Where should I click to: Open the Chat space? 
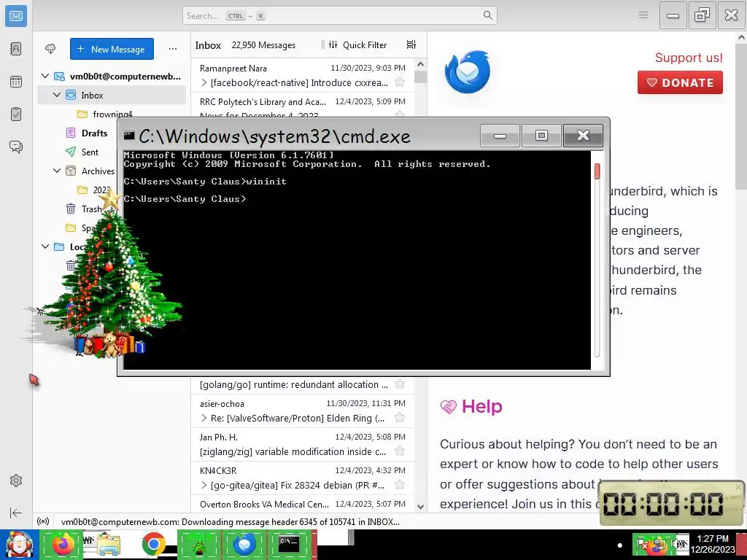coord(16,147)
